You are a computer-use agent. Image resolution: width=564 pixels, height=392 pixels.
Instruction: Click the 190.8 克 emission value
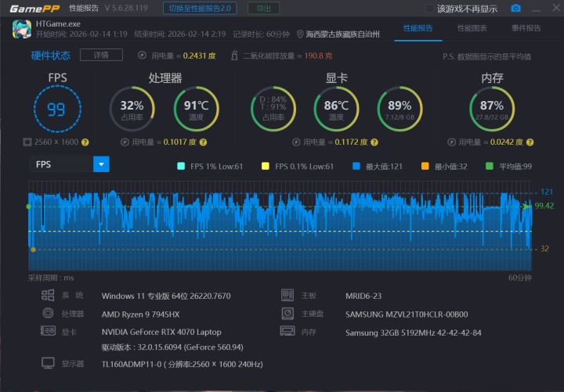pos(318,56)
